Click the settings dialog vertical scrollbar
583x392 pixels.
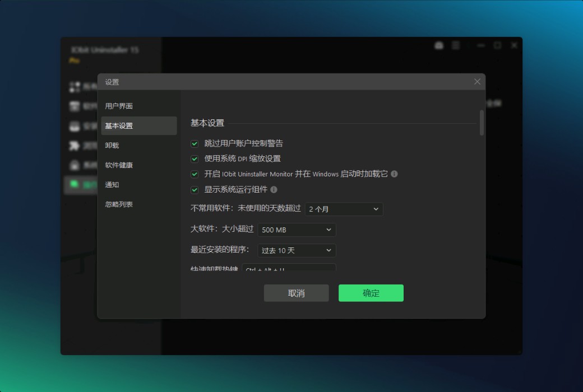482,123
